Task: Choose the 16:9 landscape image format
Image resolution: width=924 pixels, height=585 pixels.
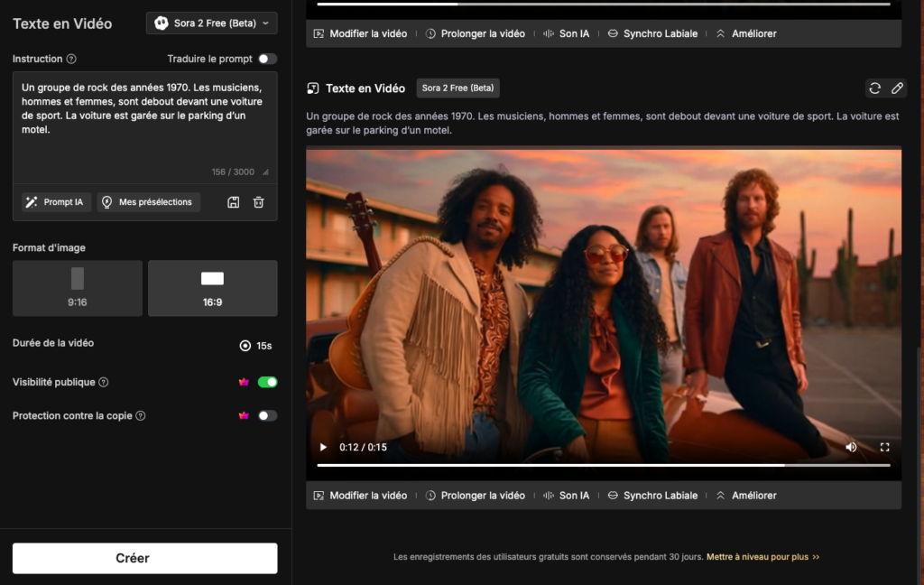Action: (x=212, y=288)
